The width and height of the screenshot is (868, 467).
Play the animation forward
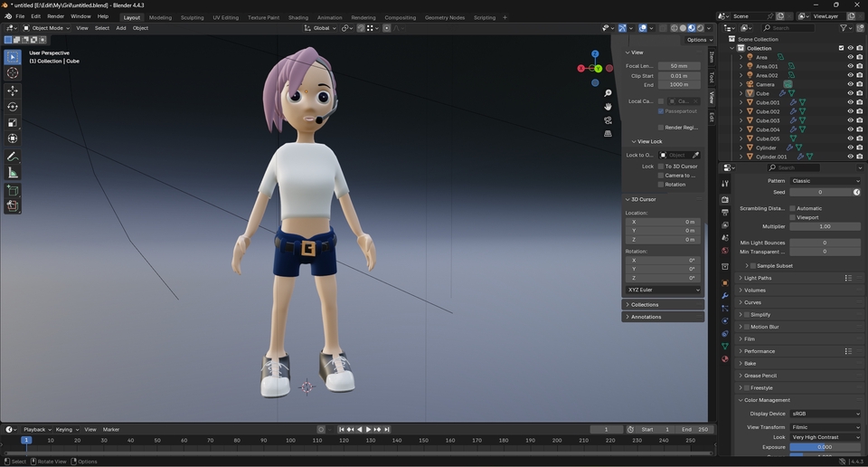pyautogui.click(x=369, y=429)
